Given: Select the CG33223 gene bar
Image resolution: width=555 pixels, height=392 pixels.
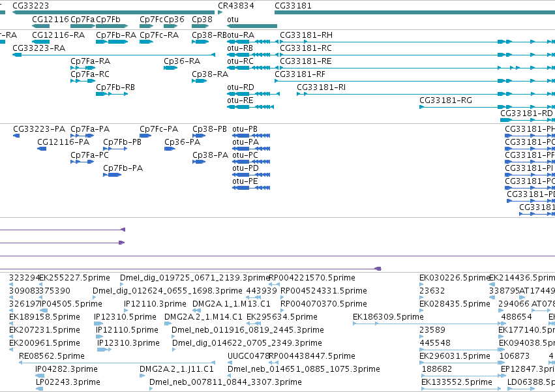Looking at the screenshot, I should pyautogui.click(x=113, y=12).
